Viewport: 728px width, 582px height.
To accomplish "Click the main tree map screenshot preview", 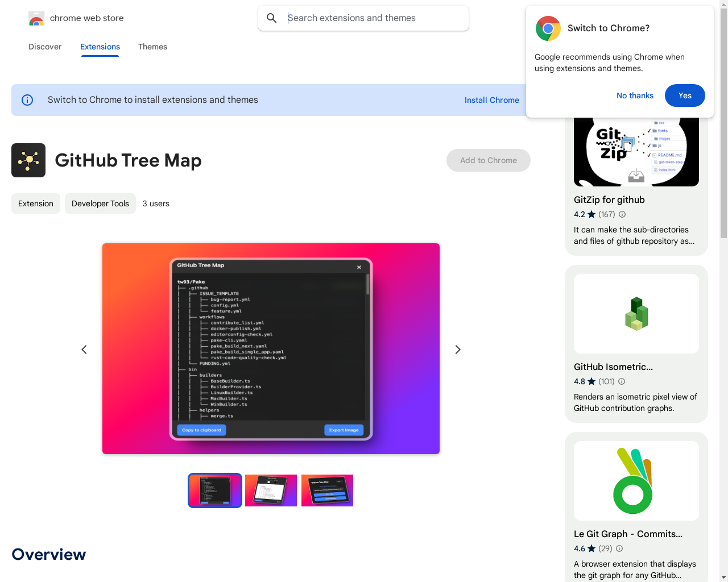I will point(271,348).
